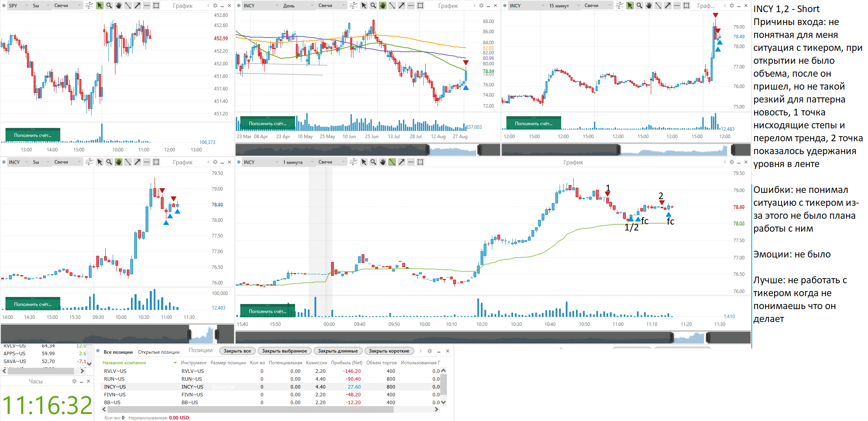
Task: Select the hand pan tool in SPY chart
Action: [x=119, y=5]
